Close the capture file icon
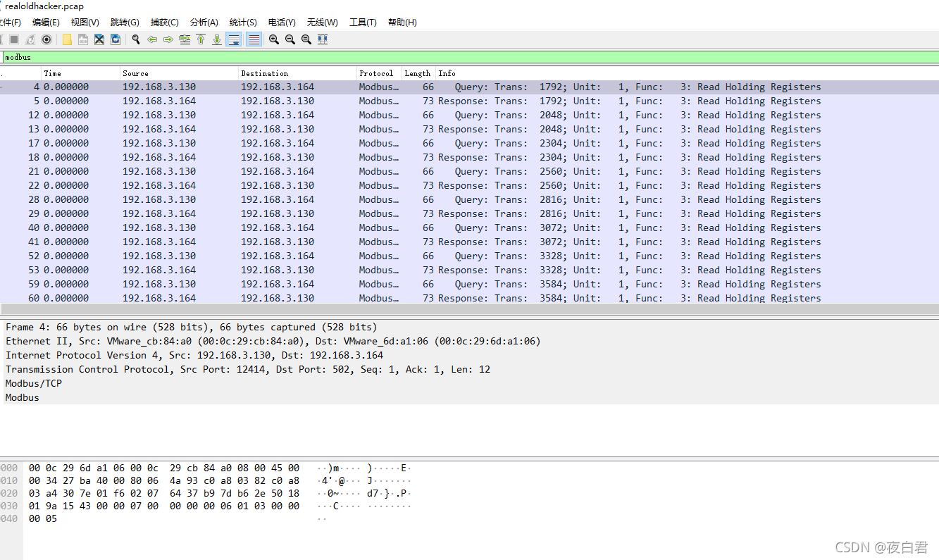939x560 pixels. coord(99,39)
